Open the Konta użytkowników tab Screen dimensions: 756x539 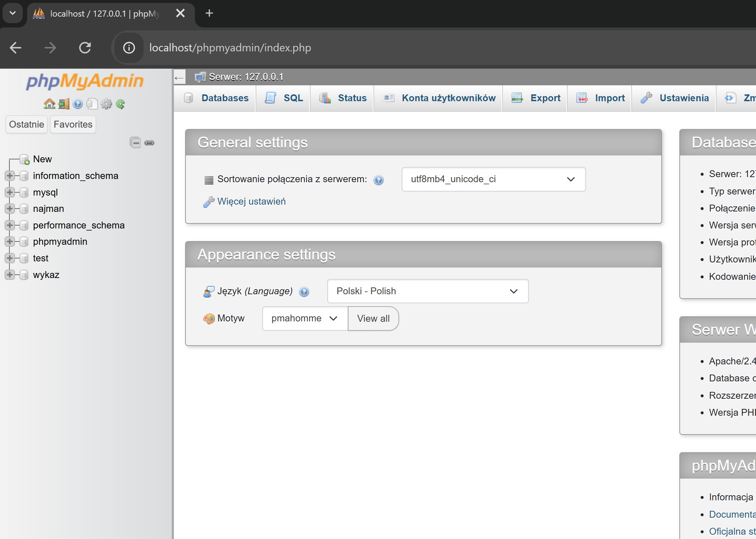[439, 98]
